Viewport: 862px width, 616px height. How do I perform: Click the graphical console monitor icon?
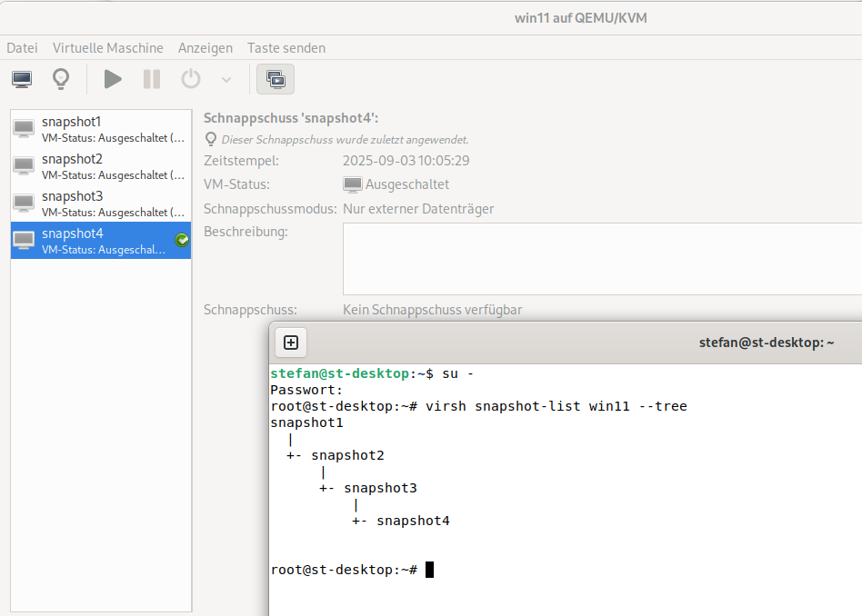pyautogui.click(x=22, y=79)
